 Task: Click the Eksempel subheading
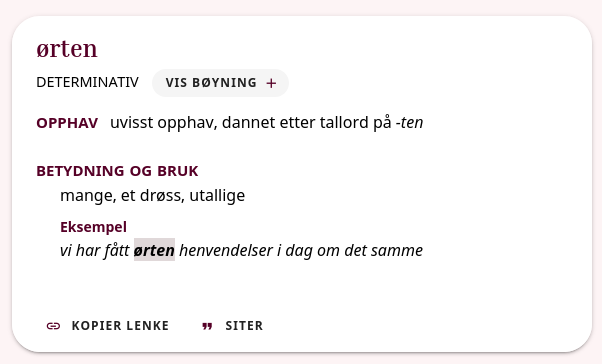(93, 227)
